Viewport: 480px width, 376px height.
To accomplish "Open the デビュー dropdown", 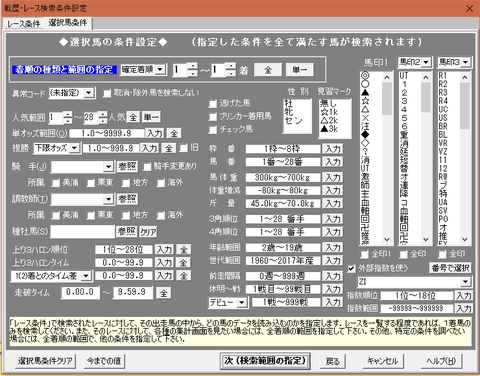I will tap(242, 302).
